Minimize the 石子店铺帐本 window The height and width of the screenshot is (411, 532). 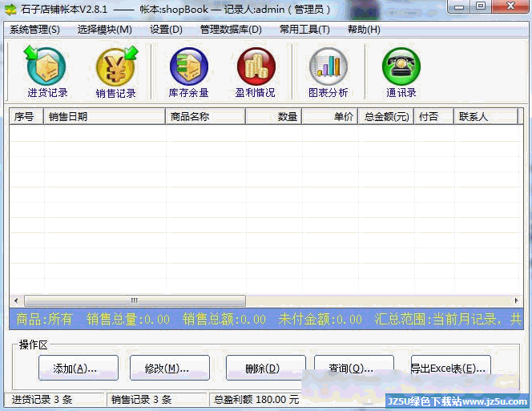point(459,6)
